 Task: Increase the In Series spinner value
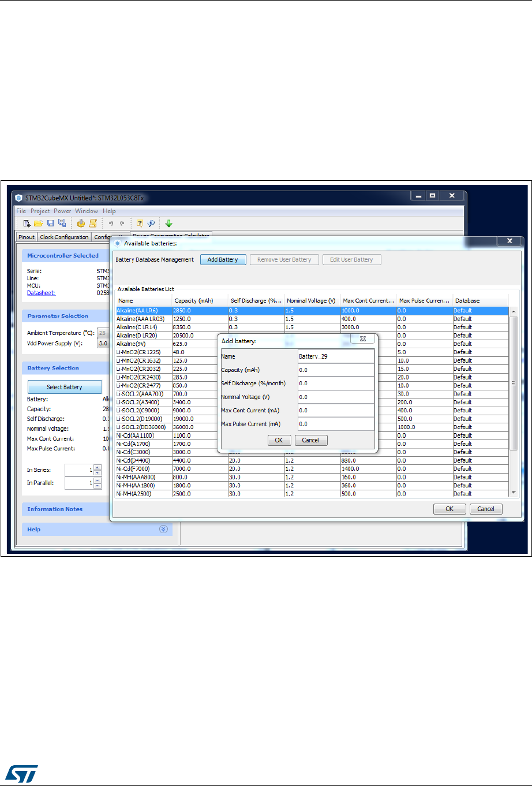click(x=98, y=468)
